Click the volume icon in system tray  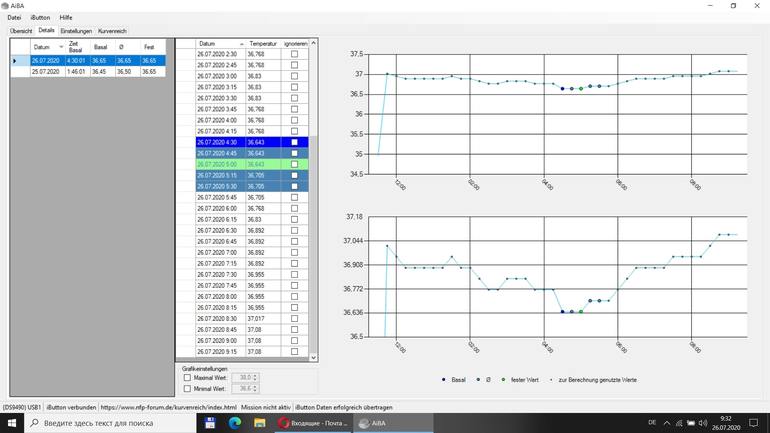pyautogui.click(x=702, y=423)
